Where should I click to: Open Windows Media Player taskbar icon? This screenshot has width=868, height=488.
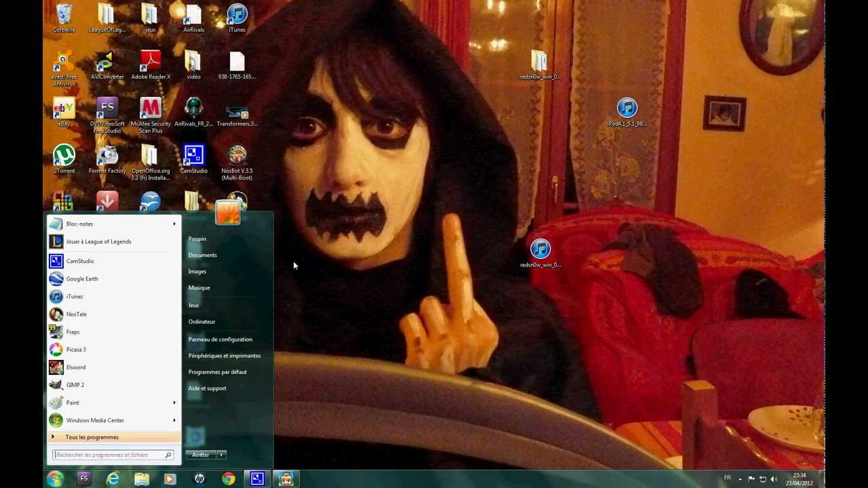[x=170, y=479]
